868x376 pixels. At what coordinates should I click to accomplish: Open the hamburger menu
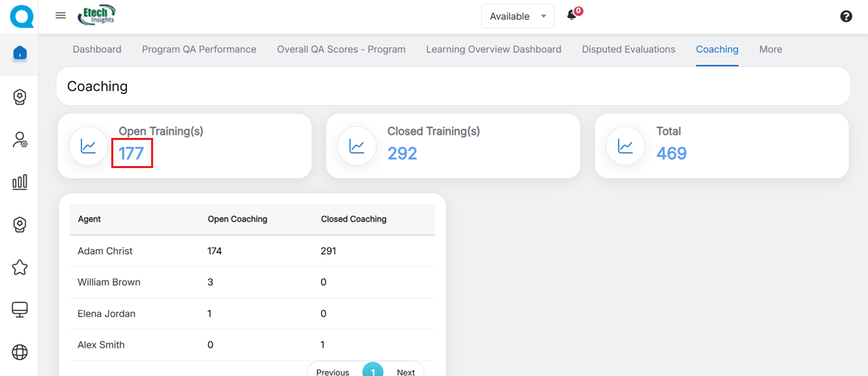click(x=60, y=16)
